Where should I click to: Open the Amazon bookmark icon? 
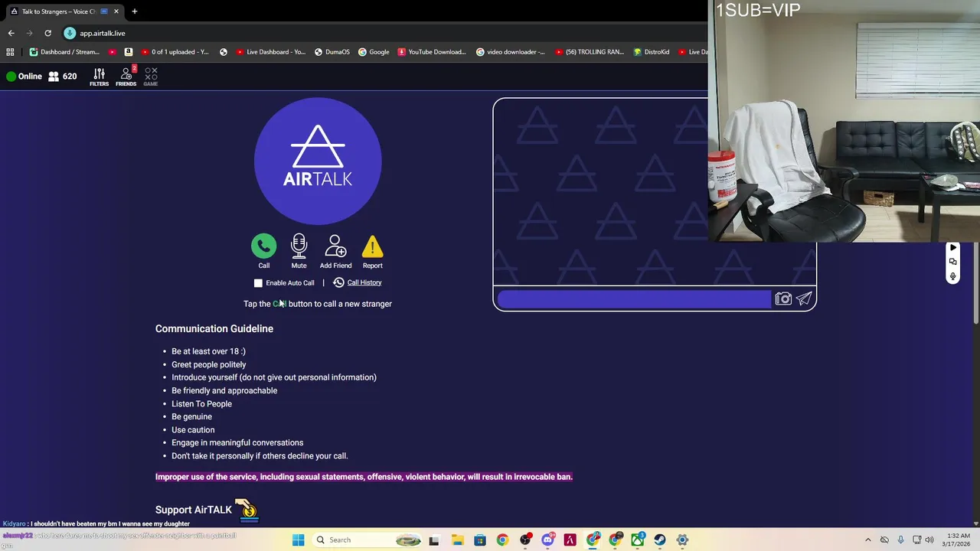(x=128, y=52)
